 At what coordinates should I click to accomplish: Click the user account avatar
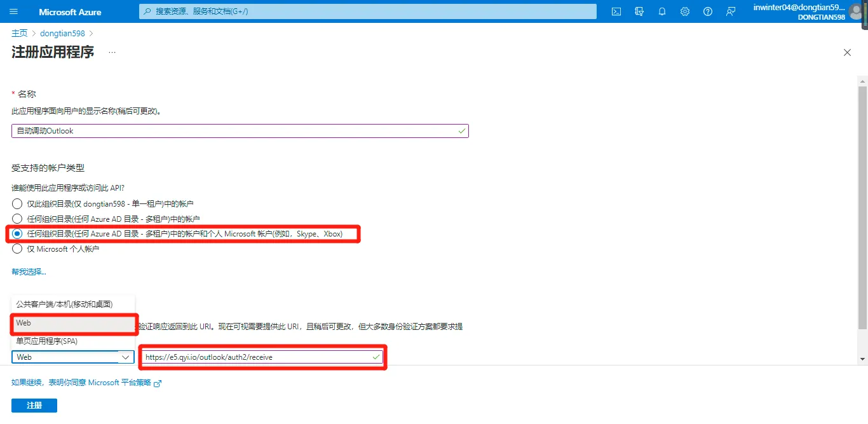(857, 11)
